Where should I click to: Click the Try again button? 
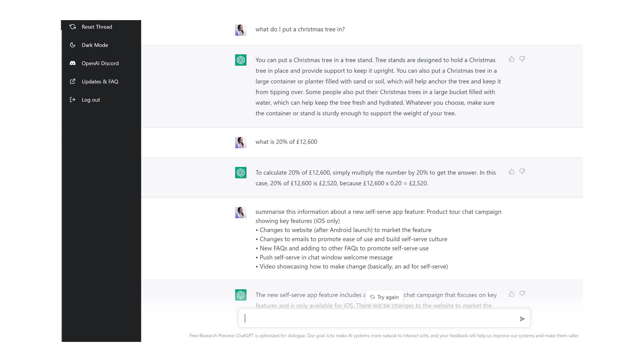coord(384,297)
